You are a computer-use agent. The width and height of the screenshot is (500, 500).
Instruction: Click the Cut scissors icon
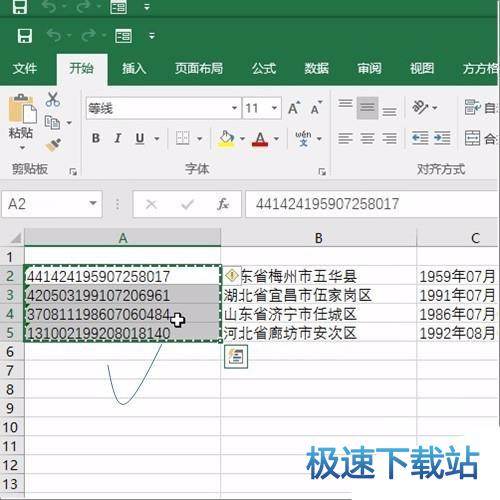[53, 99]
